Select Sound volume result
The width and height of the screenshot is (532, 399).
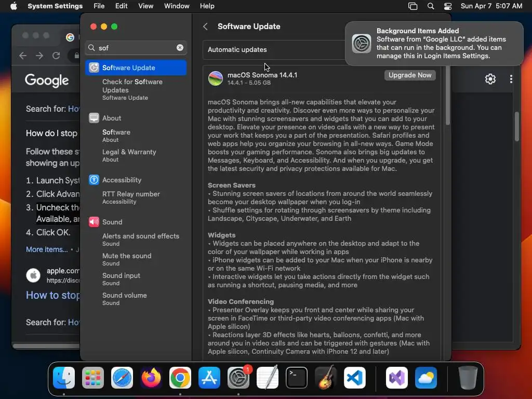pyautogui.click(x=136, y=299)
